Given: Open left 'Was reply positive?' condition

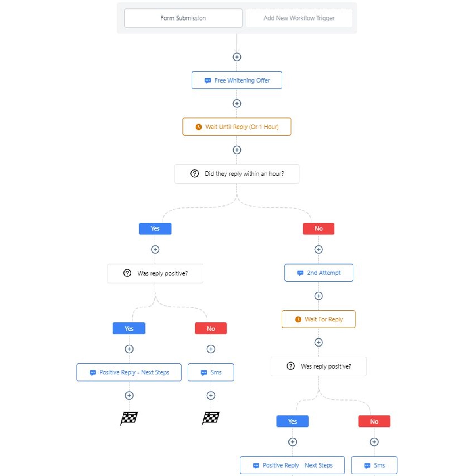Looking at the screenshot, I should pos(155,273).
